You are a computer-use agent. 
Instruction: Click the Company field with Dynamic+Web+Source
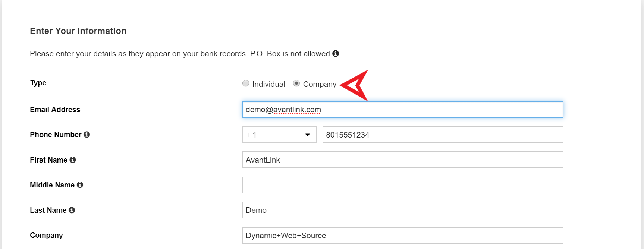click(403, 235)
